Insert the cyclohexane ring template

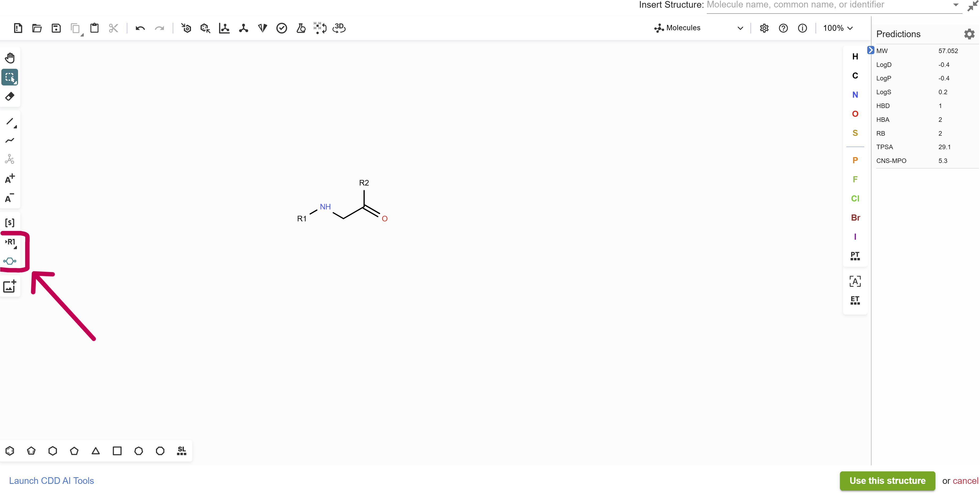tap(53, 451)
